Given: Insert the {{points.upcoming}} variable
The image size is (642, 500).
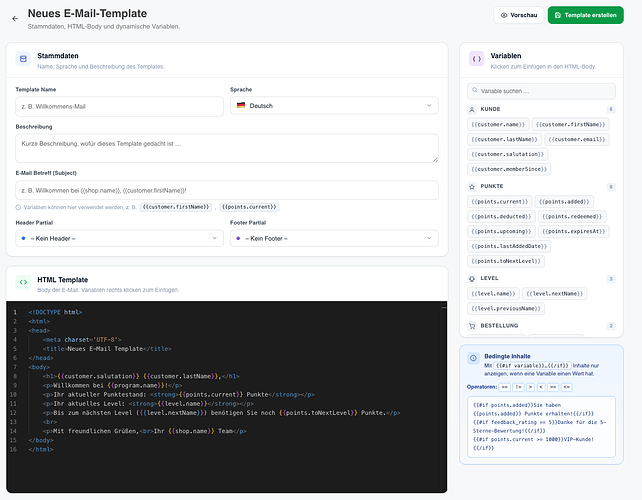Looking at the screenshot, I should pos(501,231).
